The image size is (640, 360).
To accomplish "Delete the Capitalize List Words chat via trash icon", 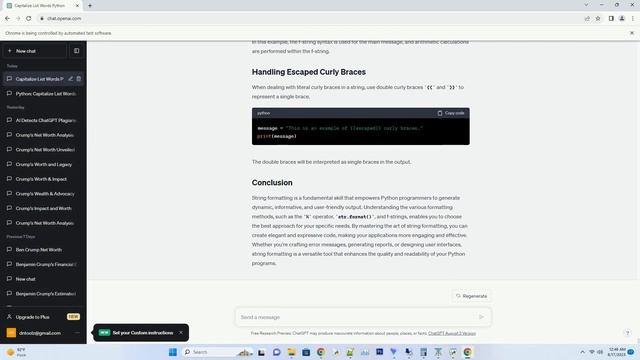I will 79,79.
